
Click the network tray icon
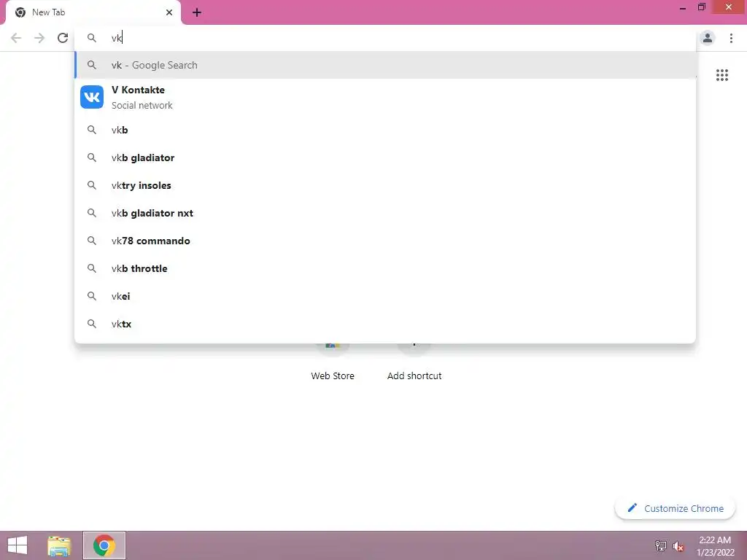[x=661, y=545]
